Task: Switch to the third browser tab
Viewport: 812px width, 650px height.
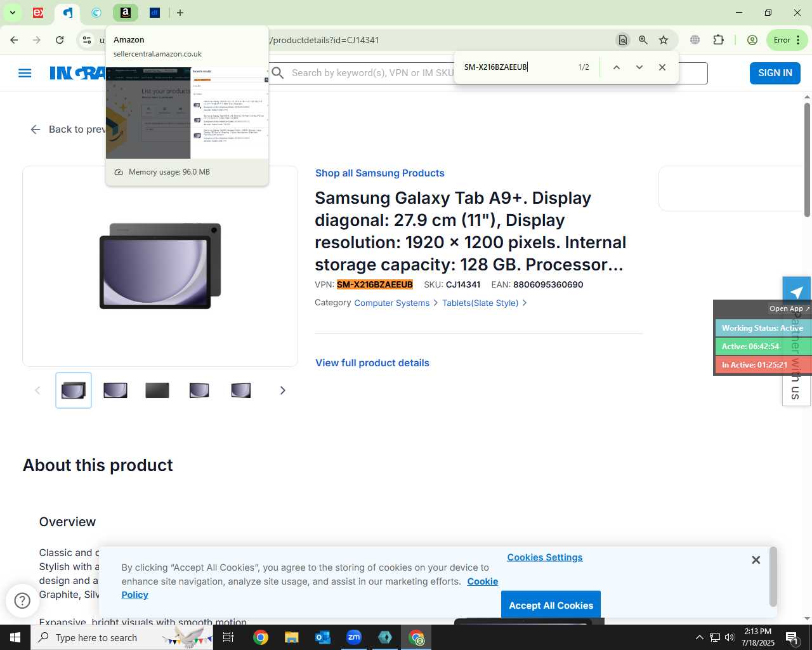Action: click(x=96, y=13)
